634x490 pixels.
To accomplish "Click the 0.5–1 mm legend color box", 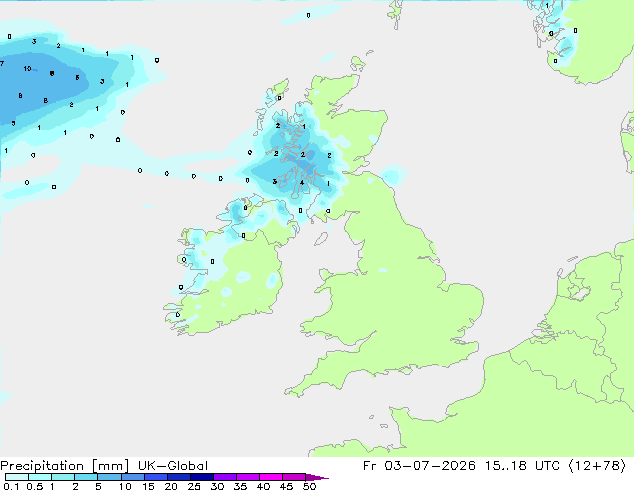I will point(40,477).
